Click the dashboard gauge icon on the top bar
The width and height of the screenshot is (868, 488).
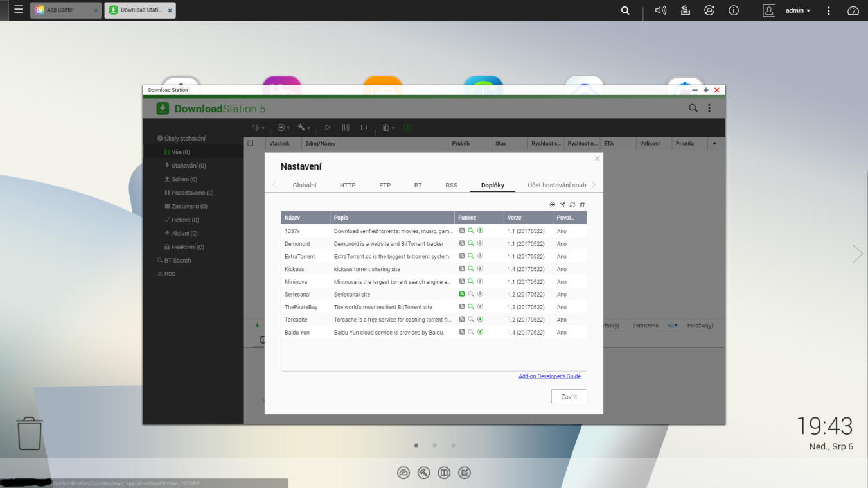853,10
